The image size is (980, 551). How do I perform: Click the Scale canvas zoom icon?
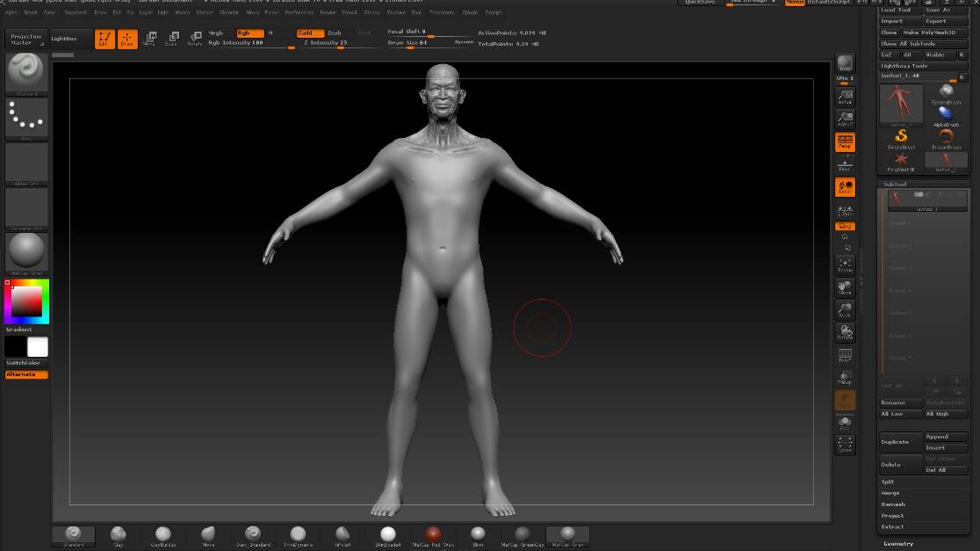(x=845, y=310)
